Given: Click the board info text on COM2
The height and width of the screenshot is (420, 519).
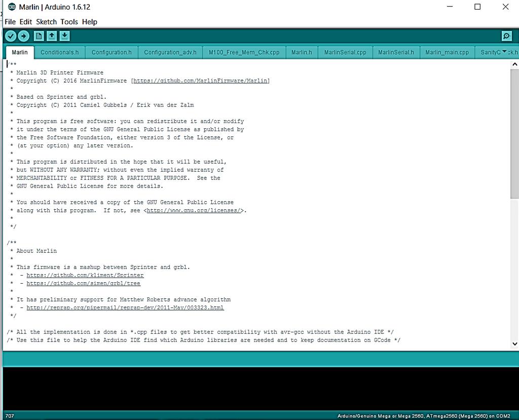Looking at the screenshot, I should (x=424, y=416).
